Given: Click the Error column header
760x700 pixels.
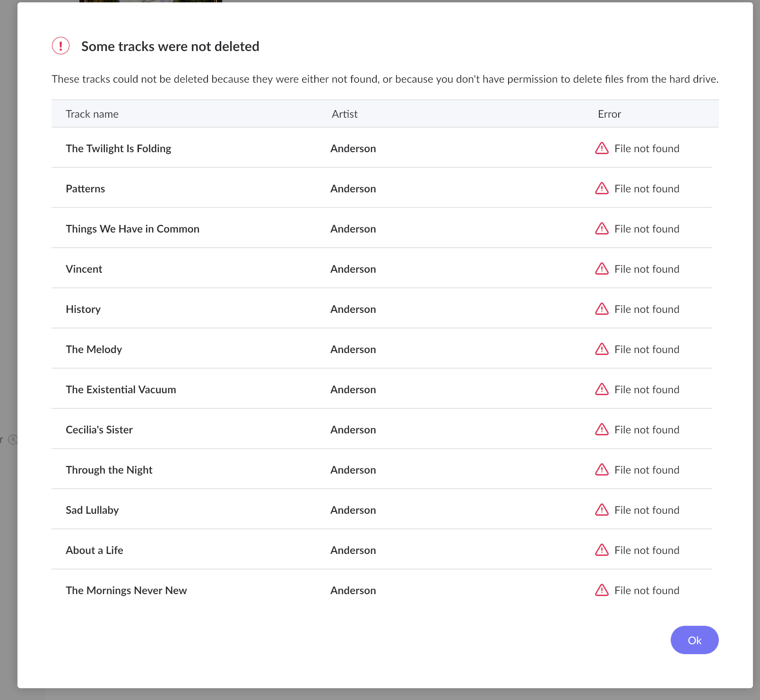Looking at the screenshot, I should pos(609,114).
